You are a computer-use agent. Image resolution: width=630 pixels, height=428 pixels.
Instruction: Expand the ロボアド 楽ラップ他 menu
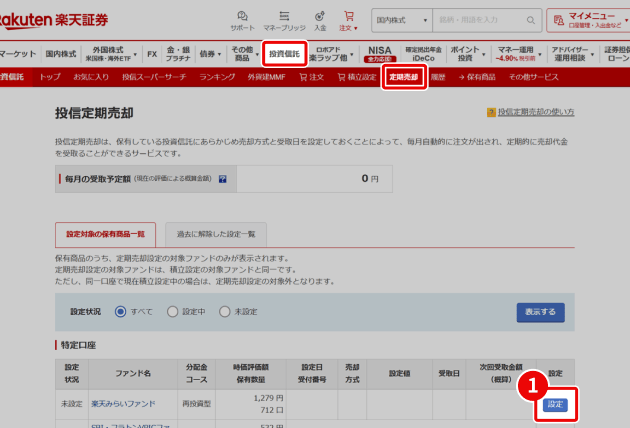coord(331,54)
